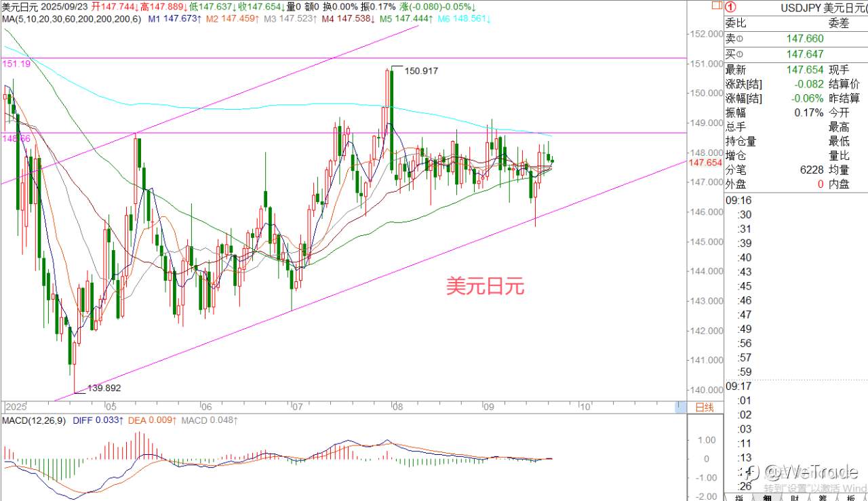Click the red circled 1 icon

point(731,7)
